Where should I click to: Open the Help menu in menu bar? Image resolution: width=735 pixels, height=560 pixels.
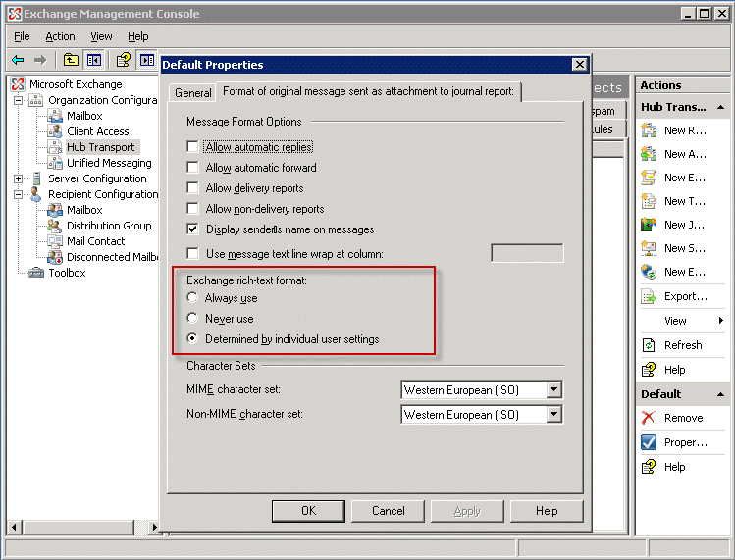(x=137, y=36)
